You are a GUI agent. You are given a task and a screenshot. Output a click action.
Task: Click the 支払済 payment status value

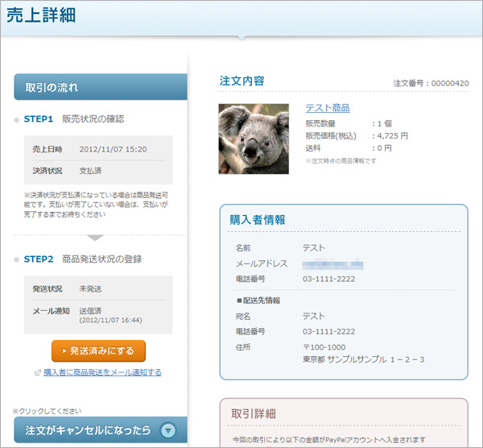[90, 171]
